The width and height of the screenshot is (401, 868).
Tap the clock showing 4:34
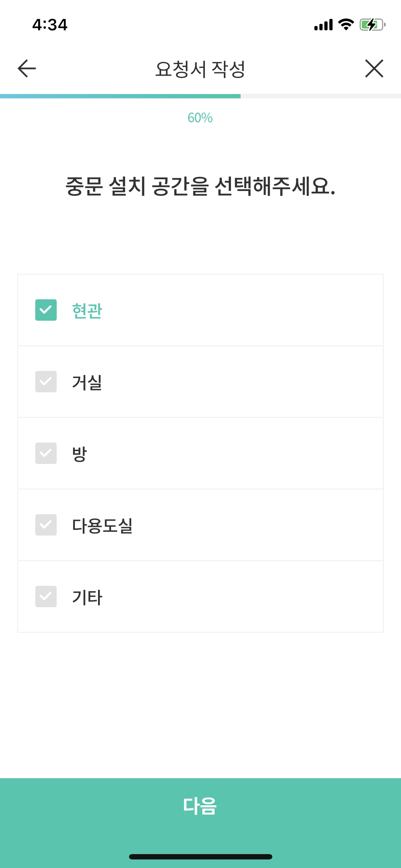tap(49, 24)
